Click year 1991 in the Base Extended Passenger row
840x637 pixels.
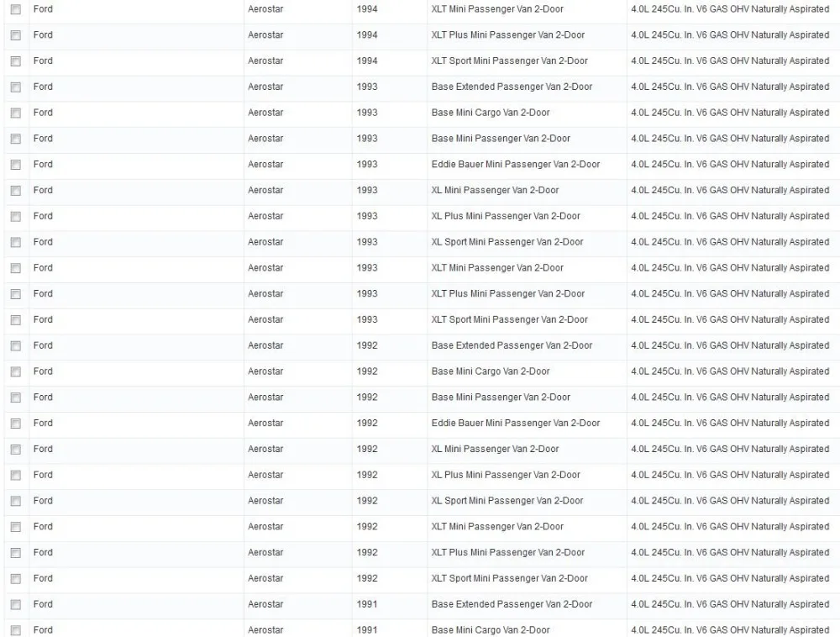(x=367, y=604)
